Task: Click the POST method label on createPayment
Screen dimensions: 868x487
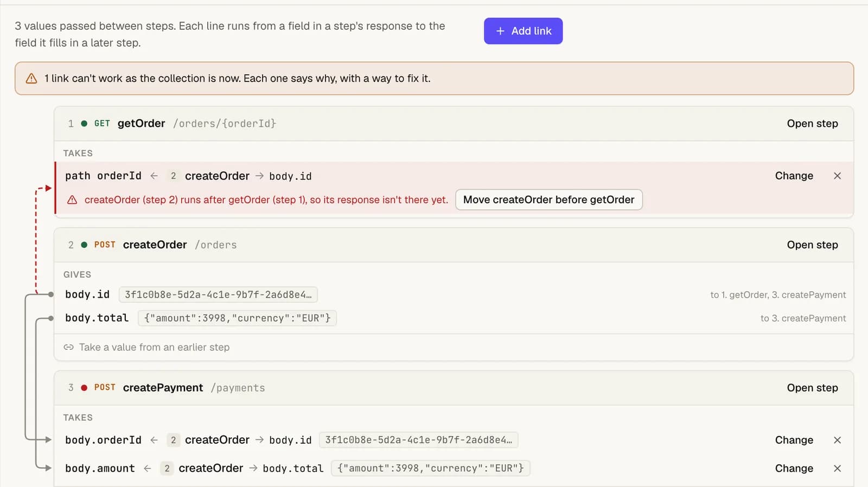Action: (x=105, y=388)
